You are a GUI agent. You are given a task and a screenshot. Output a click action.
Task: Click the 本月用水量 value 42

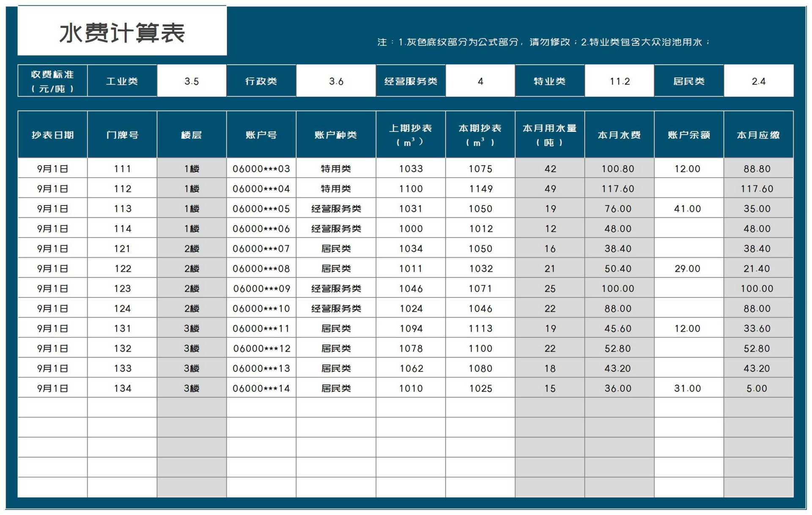549,168
